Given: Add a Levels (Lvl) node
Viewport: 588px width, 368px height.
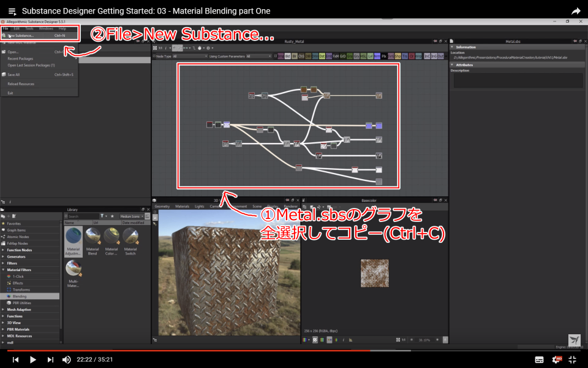Looking at the screenshot, I should coord(370,56).
